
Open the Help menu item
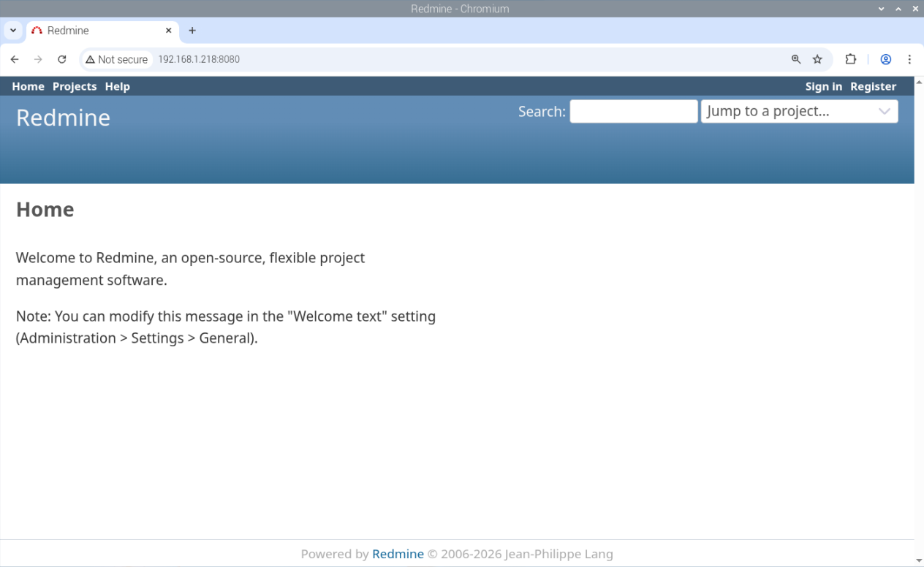118,86
